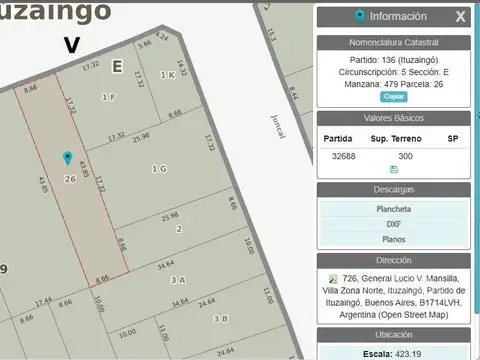This screenshot has width=480, height=360.
Task: Click the large V label on map
Action: pos(72,45)
